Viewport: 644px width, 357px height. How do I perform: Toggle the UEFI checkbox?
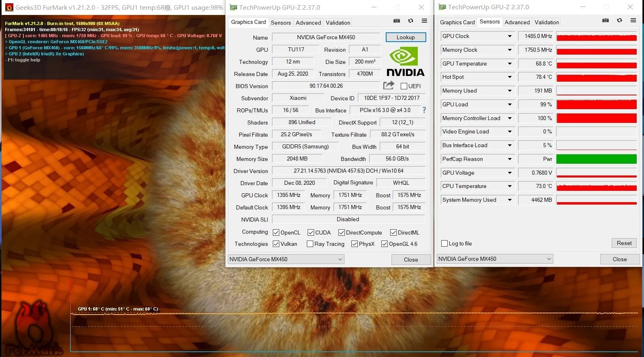(404, 86)
